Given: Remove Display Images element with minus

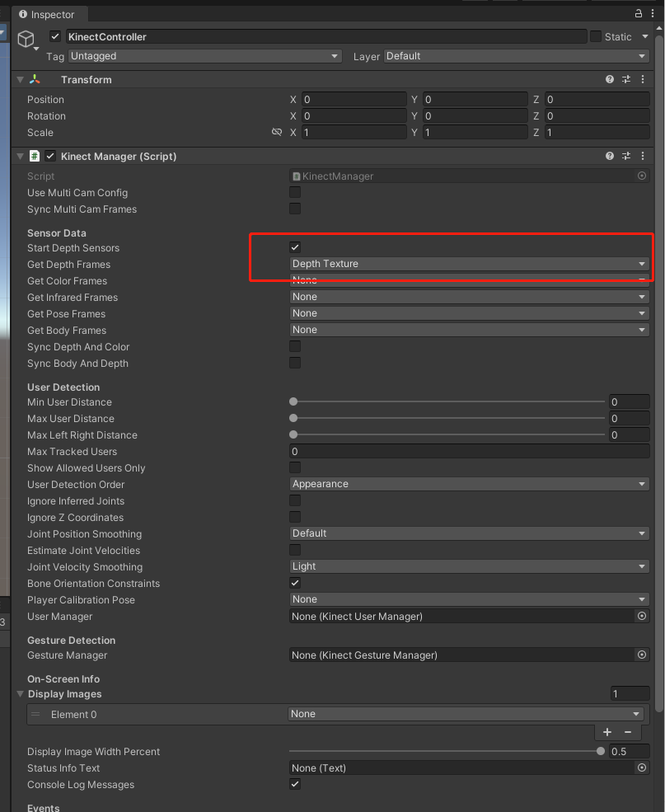Looking at the screenshot, I should (x=628, y=732).
